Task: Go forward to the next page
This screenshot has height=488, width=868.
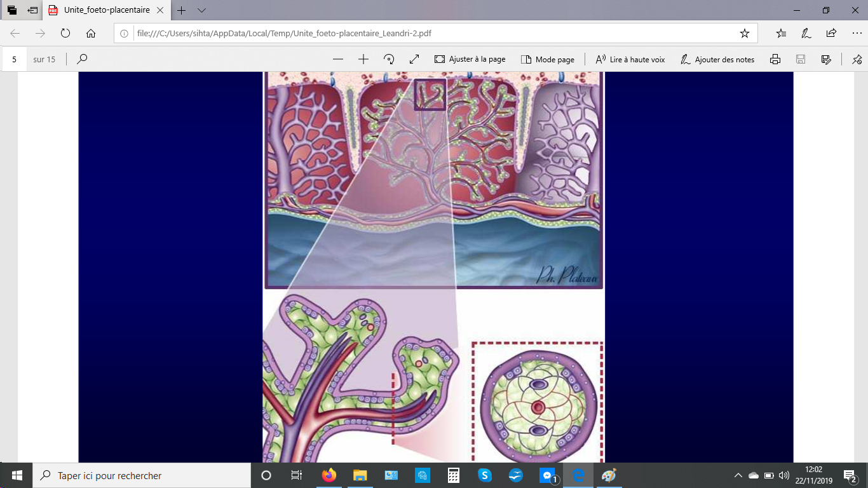Action: click(x=40, y=33)
